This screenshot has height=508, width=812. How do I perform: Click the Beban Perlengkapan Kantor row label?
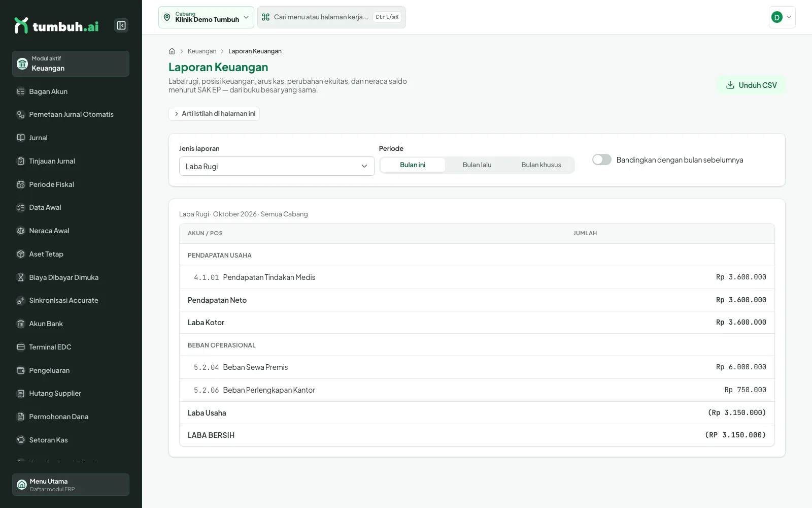tap(269, 390)
